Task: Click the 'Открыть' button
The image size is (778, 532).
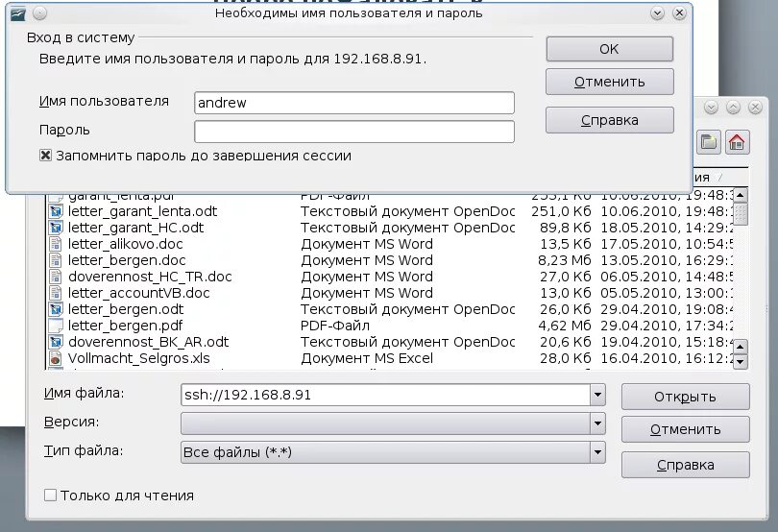Action: tap(685, 397)
